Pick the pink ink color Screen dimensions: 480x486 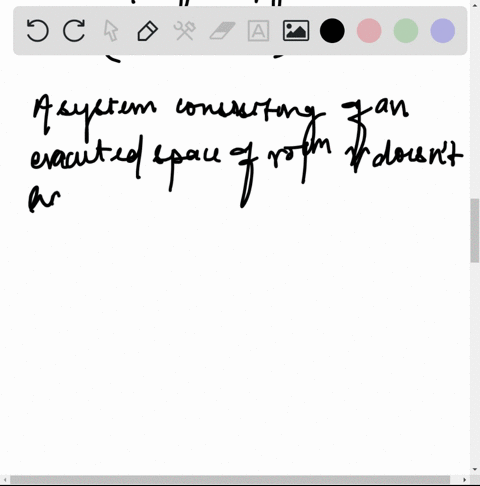[369, 31]
